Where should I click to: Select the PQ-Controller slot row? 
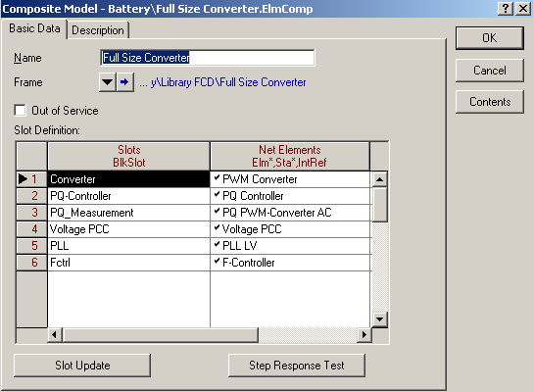[x=193, y=196]
